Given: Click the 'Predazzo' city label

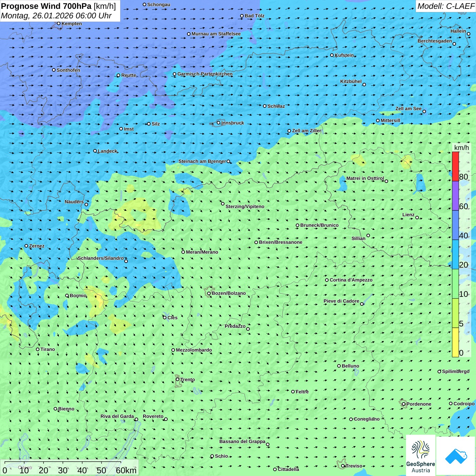Looking at the screenshot, I should [x=235, y=326].
